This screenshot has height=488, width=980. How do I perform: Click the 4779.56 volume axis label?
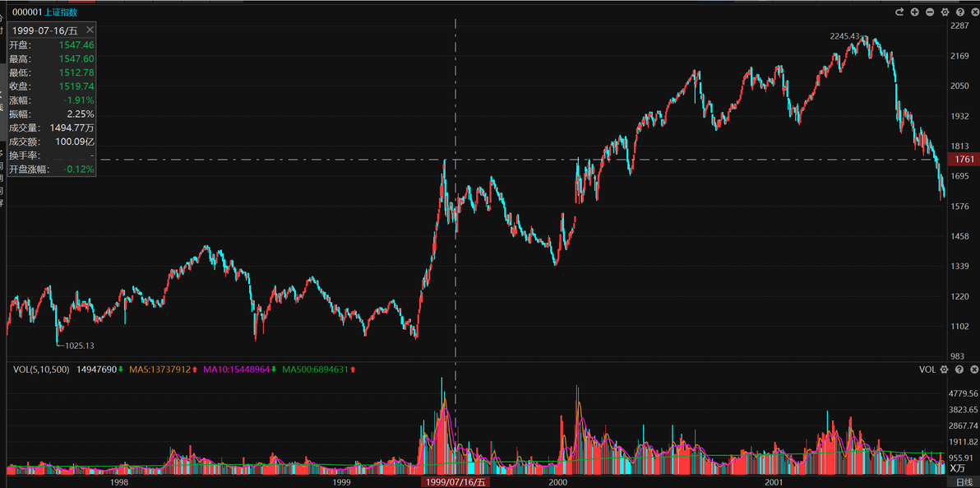coord(963,394)
